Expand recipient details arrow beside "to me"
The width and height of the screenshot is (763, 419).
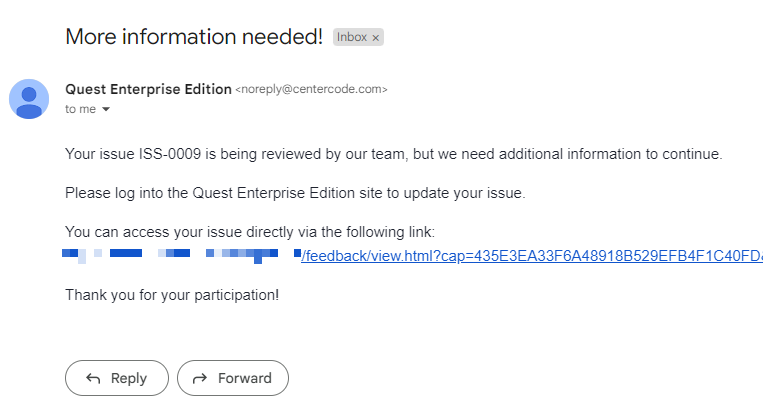(106, 109)
